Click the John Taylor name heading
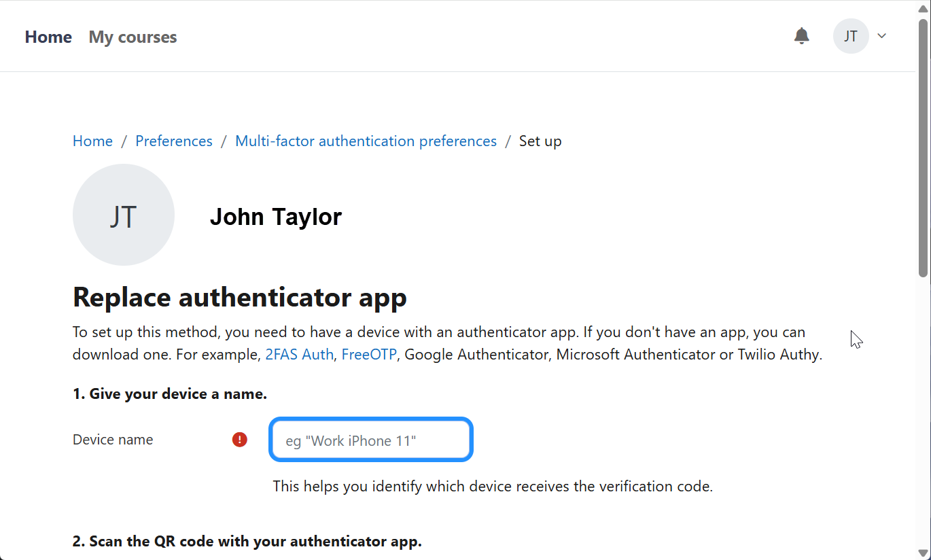 pyautogui.click(x=275, y=217)
